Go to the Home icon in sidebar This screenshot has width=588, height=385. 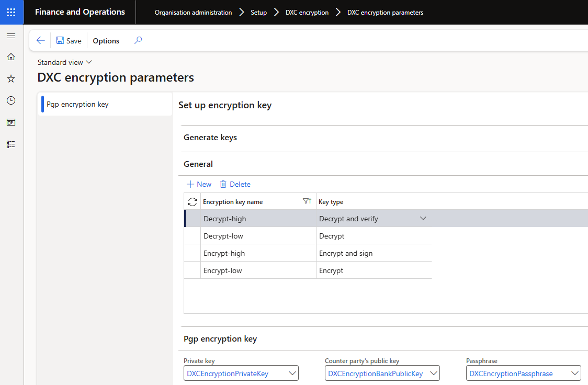click(11, 56)
